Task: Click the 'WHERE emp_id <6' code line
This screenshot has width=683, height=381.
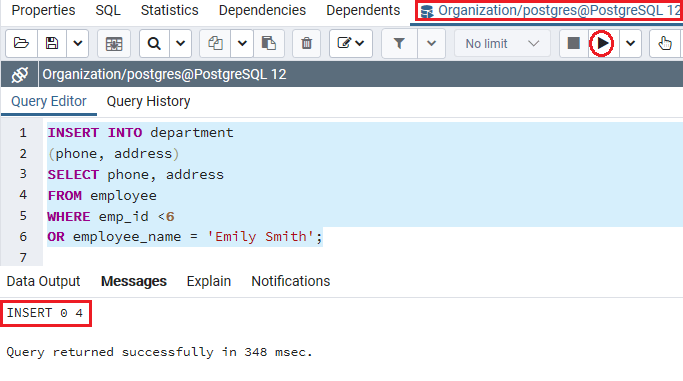Action: click(x=111, y=216)
